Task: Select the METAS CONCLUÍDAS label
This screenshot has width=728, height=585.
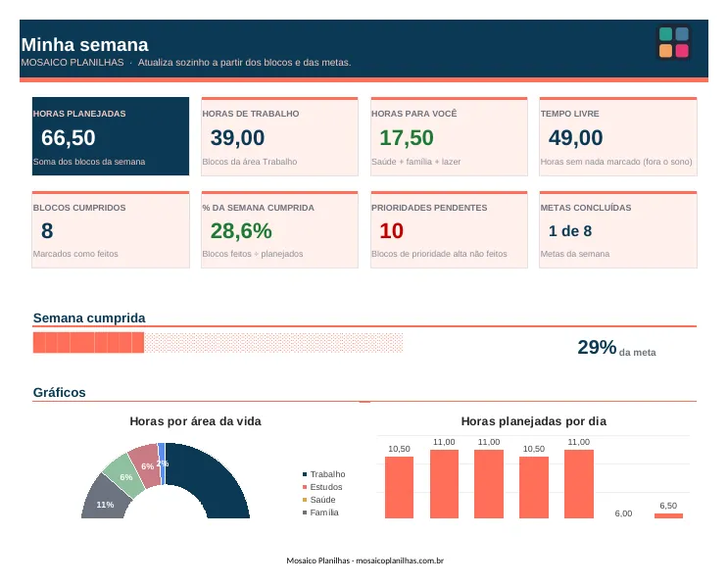Action: (586, 208)
